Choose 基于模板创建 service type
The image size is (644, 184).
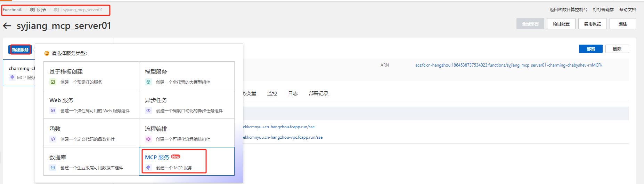tap(91, 76)
